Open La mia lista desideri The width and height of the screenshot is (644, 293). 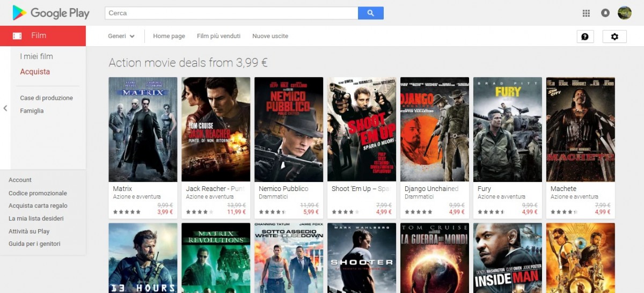pyautogui.click(x=36, y=218)
